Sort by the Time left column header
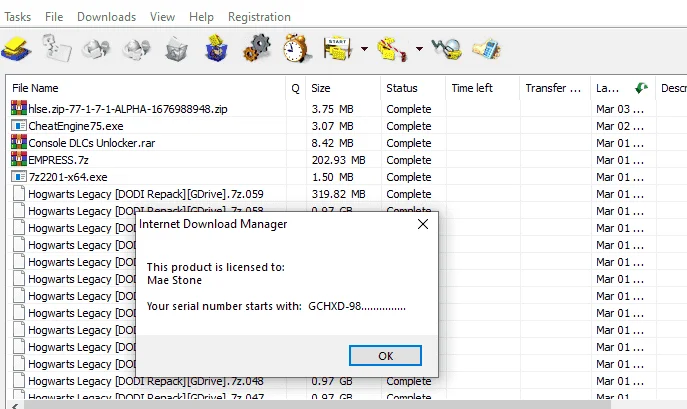The image size is (687, 409). click(x=483, y=88)
